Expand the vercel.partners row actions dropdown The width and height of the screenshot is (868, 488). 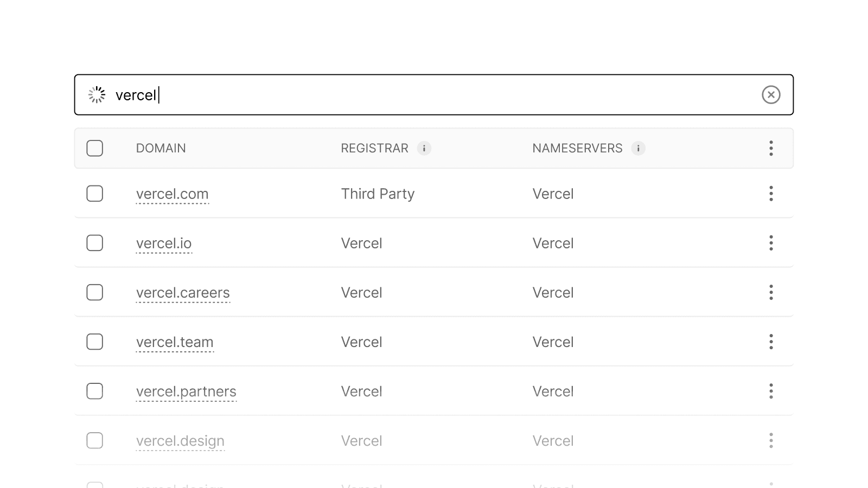pos(771,391)
